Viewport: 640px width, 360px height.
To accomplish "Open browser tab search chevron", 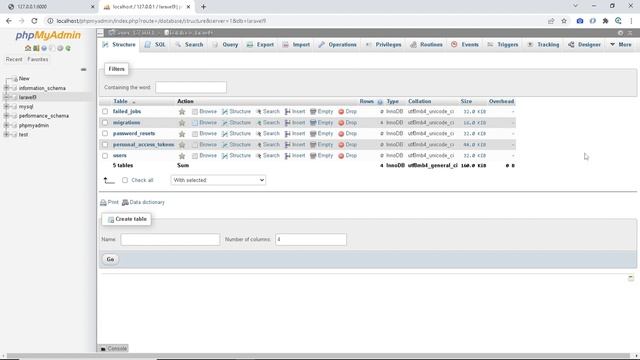I will pos(576,6).
